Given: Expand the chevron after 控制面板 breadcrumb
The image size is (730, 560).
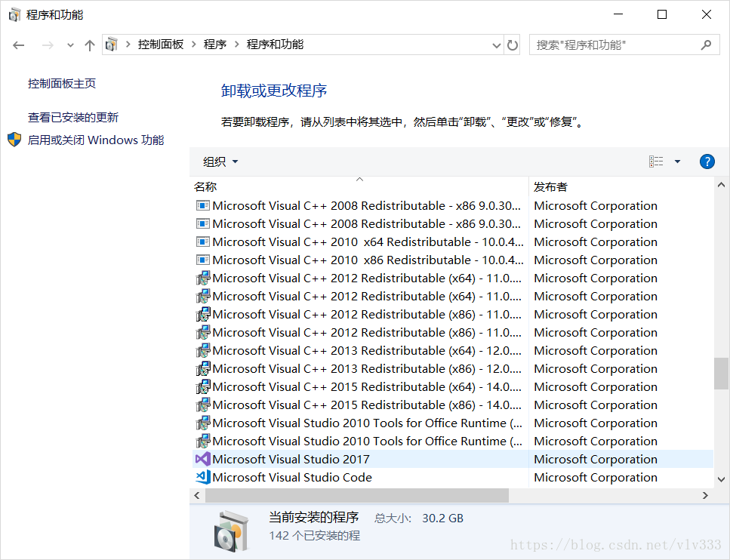Looking at the screenshot, I should point(193,45).
